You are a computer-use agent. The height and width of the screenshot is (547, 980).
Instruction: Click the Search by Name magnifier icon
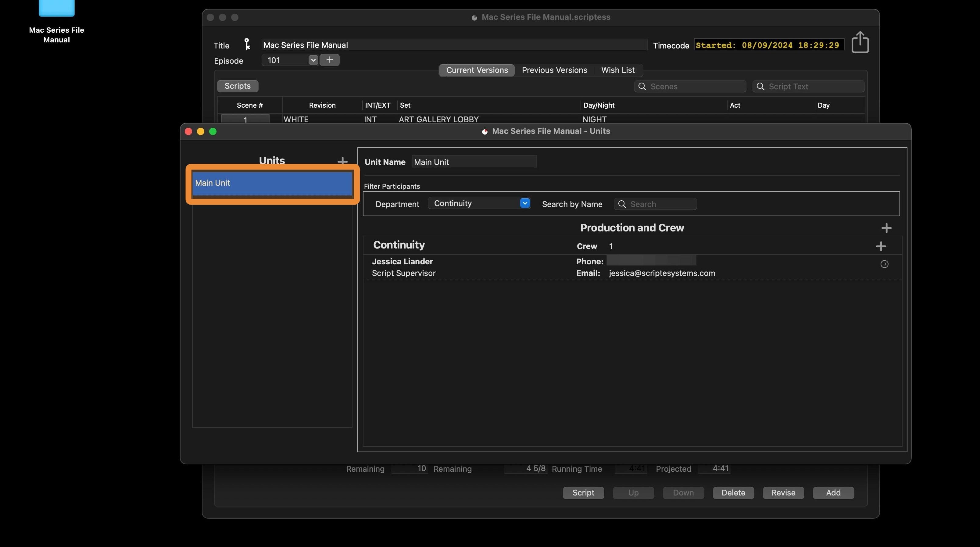[622, 204]
